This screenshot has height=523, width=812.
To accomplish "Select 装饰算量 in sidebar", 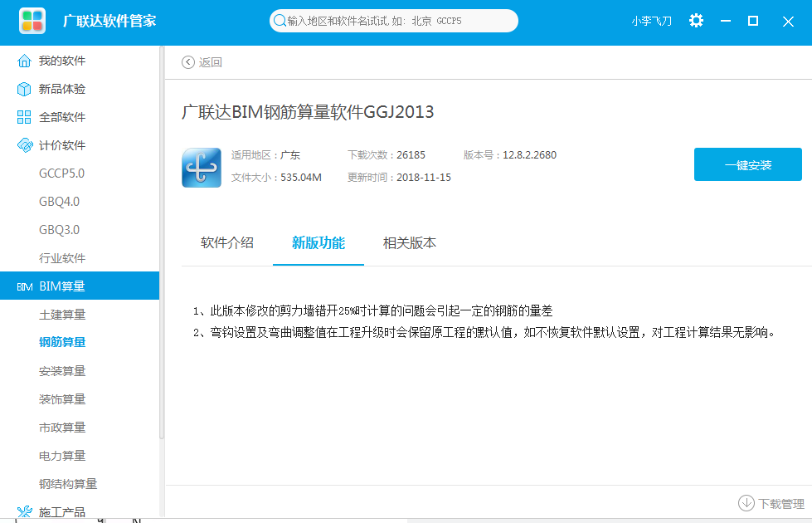I will 62,399.
